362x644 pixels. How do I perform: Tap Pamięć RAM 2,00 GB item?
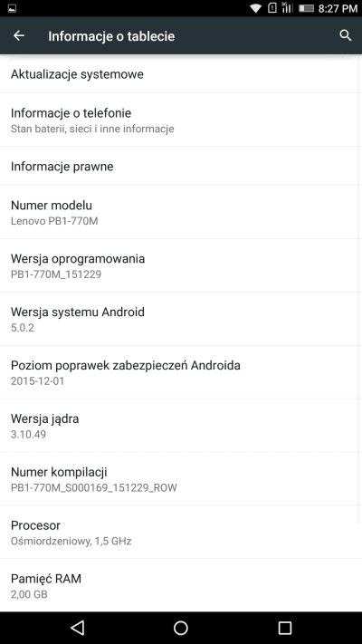point(181,585)
